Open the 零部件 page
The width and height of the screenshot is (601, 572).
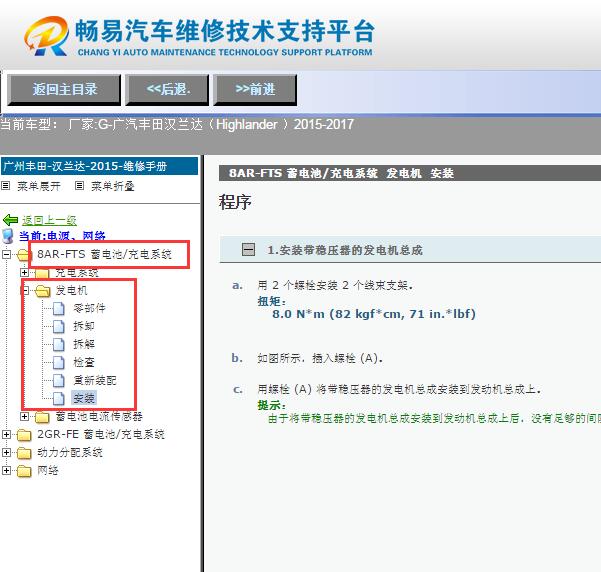[x=89, y=308]
